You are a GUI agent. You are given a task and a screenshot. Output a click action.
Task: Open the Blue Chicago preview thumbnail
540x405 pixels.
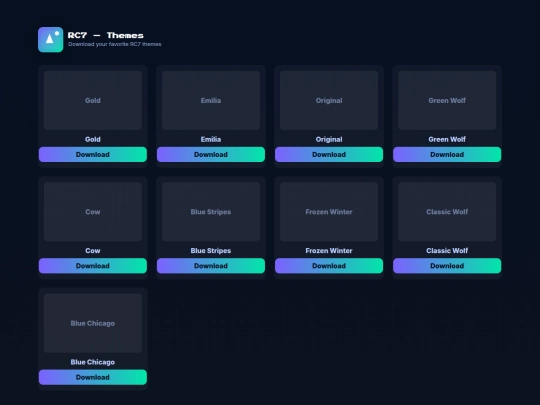pos(93,323)
